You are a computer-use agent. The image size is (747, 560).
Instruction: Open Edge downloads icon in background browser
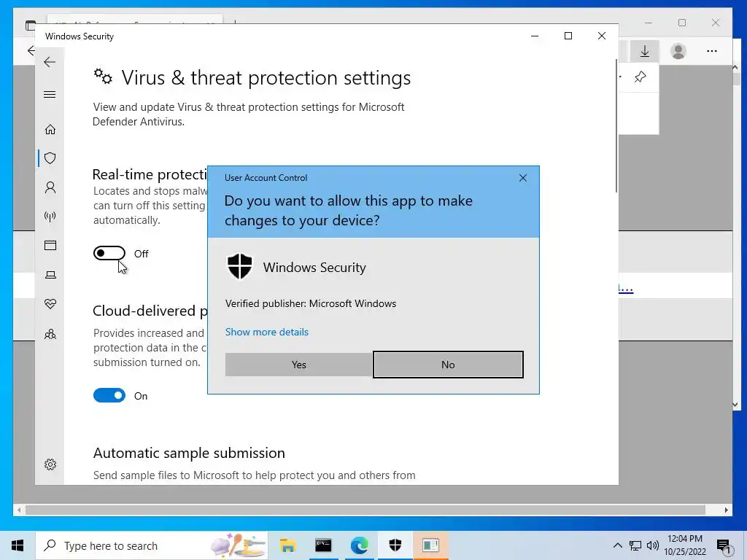tap(645, 51)
